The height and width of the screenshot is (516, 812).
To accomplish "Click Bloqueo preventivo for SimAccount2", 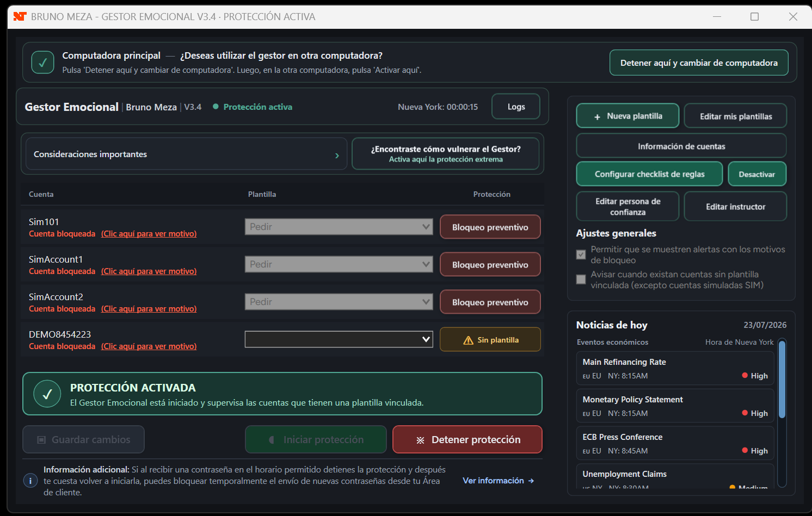I will [x=490, y=302].
